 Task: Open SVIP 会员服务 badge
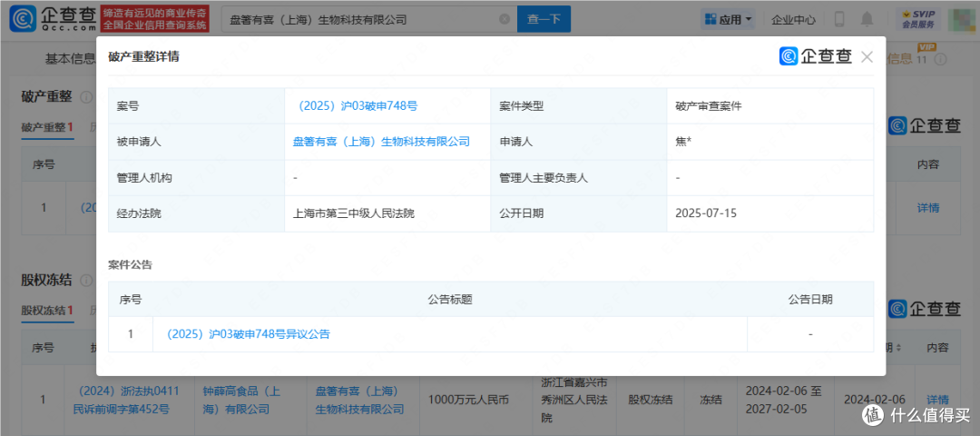tap(918, 19)
